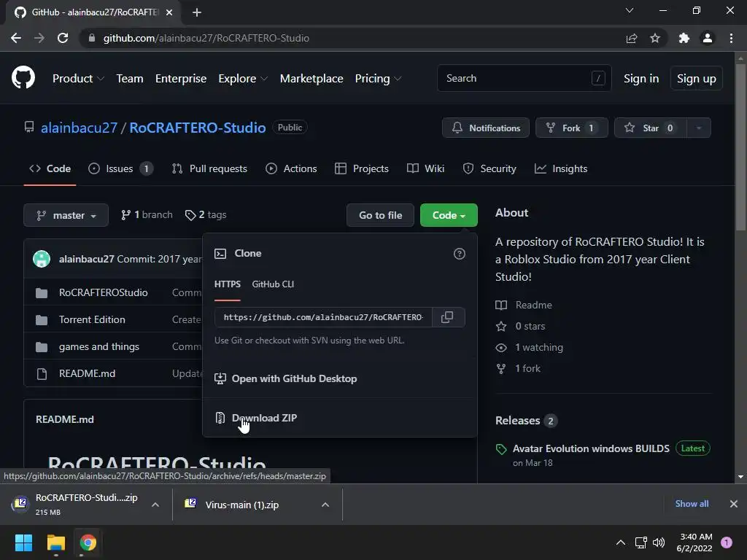Click Show all downloads
Viewport: 747px width, 560px height.
coord(692,504)
